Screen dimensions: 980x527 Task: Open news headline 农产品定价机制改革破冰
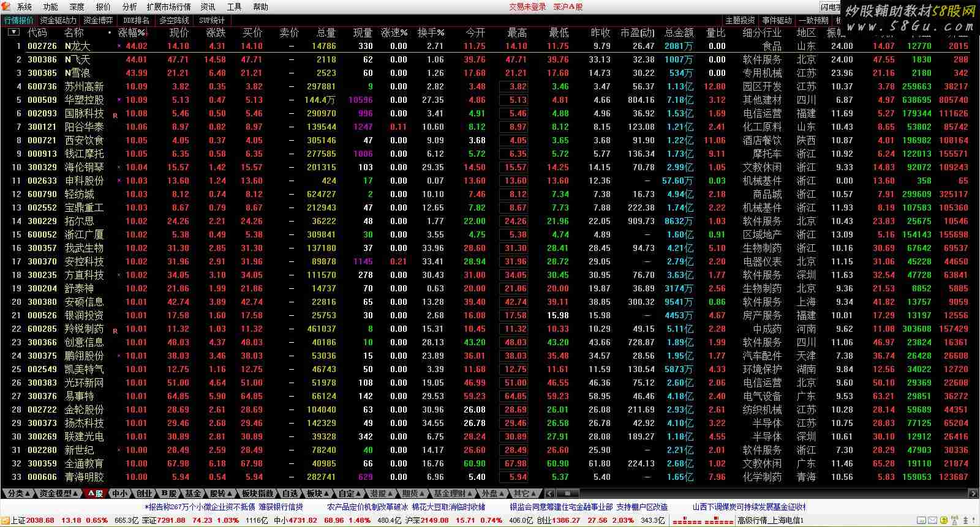click(x=367, y=507)
